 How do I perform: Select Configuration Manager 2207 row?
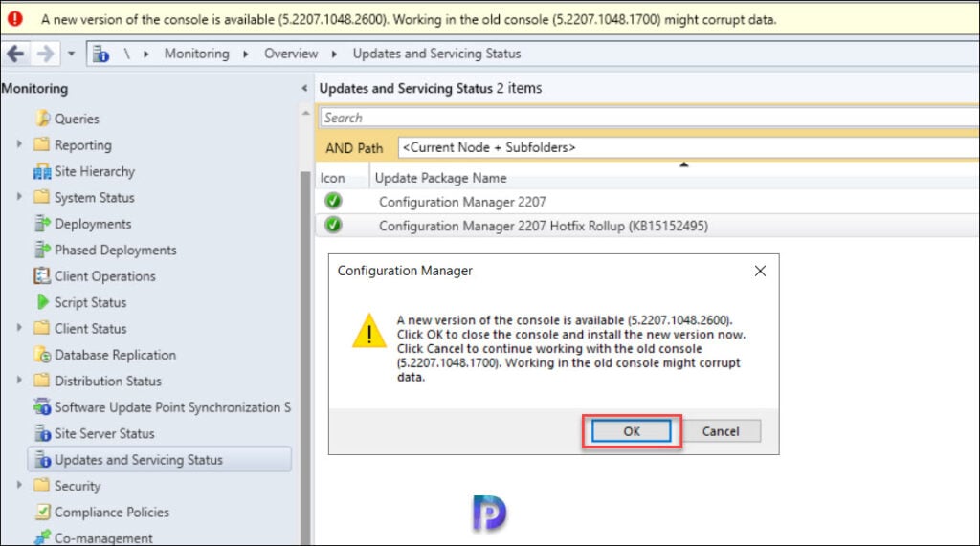coord(648,201)
